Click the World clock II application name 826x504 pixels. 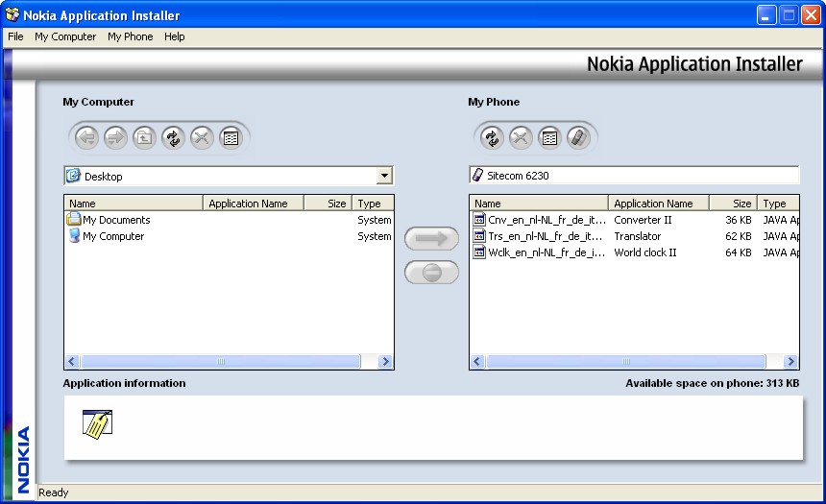[645, 252]
